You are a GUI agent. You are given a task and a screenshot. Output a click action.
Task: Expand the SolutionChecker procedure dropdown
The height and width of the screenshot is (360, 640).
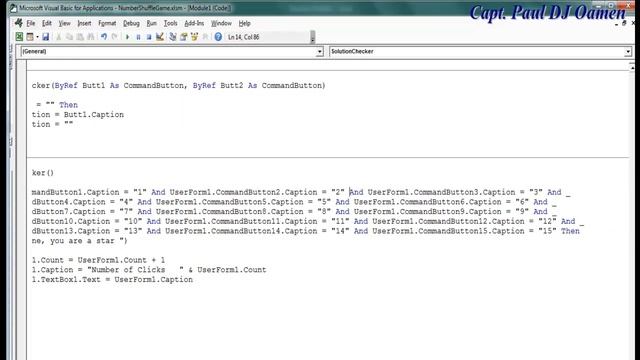click(628, 51)
